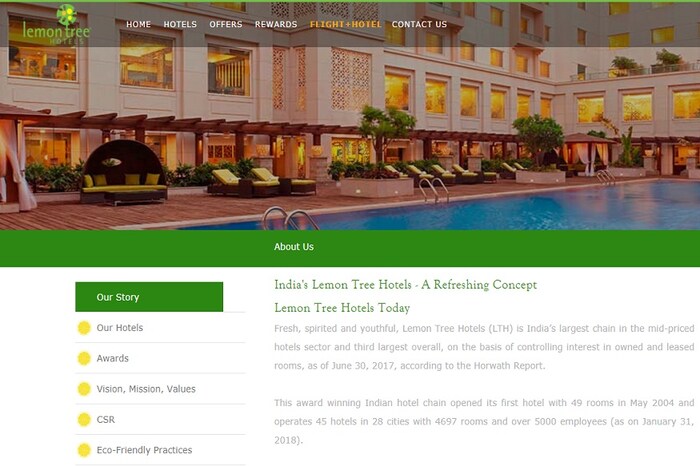Image resolution: width=700 pixels, height=466 pixels.
Task: Click the About Us banner heading
Action: 294,247
